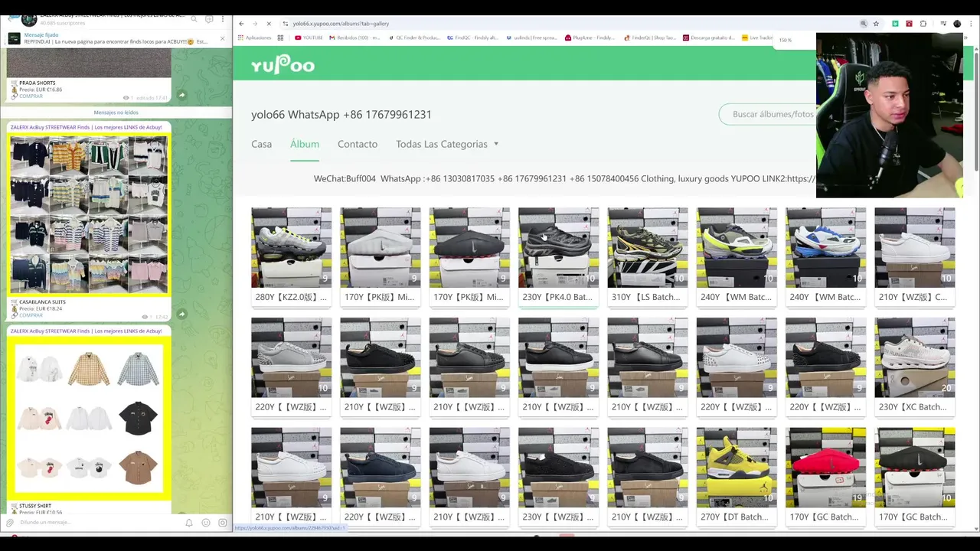980x551 pixels.
Task: Open the 210Y WZ版 white sneaker album
Action: coord(914,256)
